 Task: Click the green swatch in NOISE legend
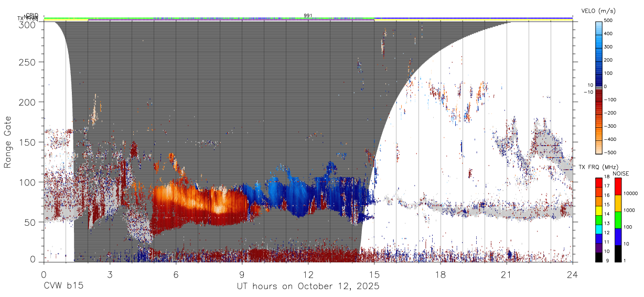coord(618,219)
